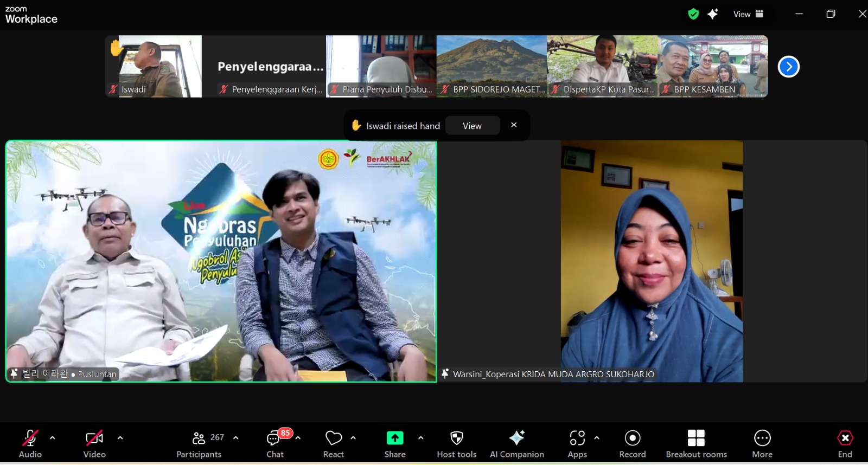This screenshot has width=868, height=465.
Task: Start sharing screen with Share button
Action: 394,444
